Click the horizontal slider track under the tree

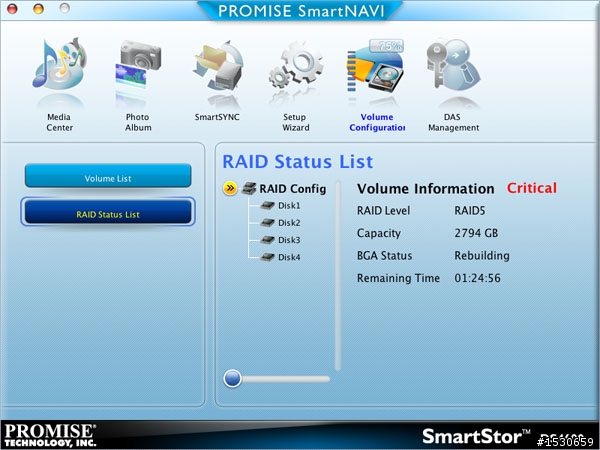(285, 379)
